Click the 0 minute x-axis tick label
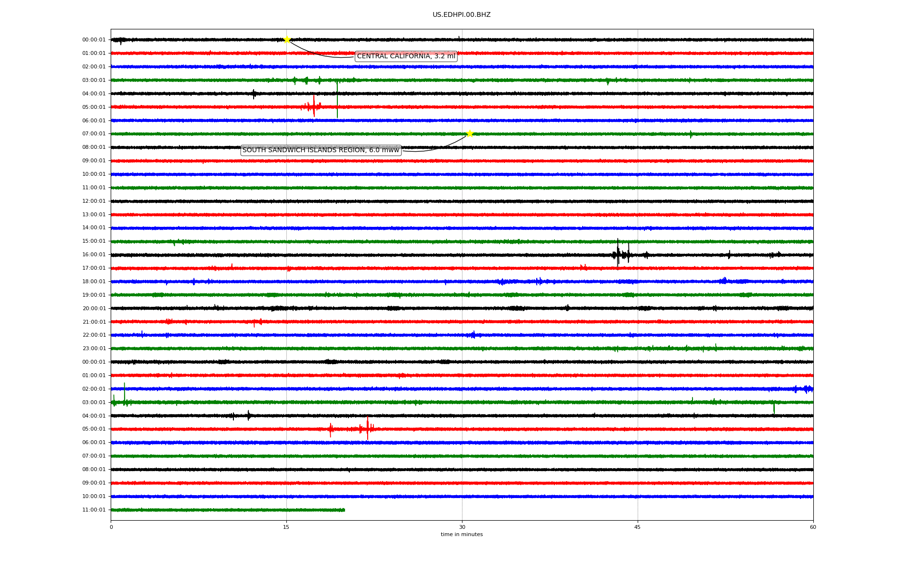The image size is (924, 578). (x=111, y=527)
